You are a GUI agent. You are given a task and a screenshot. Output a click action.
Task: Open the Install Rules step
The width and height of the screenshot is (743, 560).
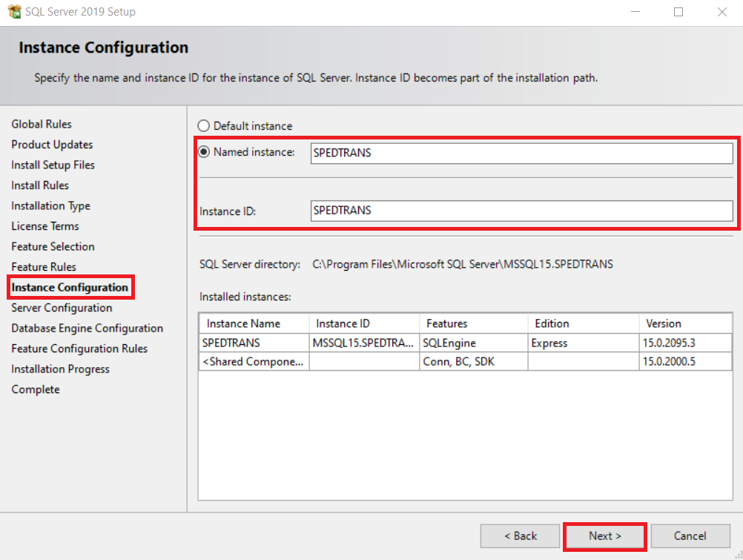(40, 185)
